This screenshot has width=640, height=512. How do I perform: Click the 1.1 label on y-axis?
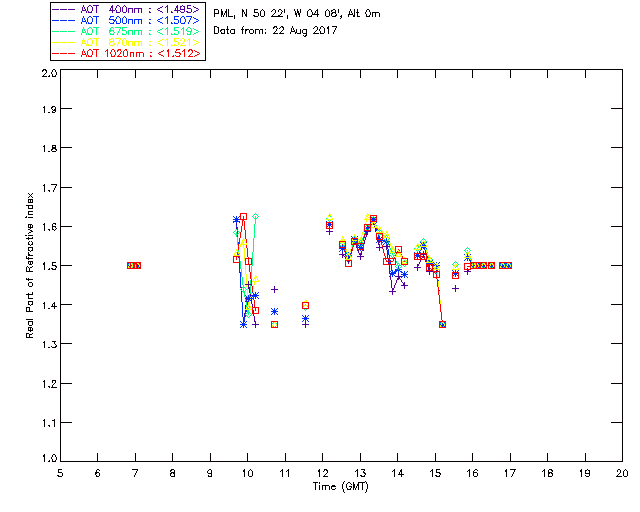49,423
